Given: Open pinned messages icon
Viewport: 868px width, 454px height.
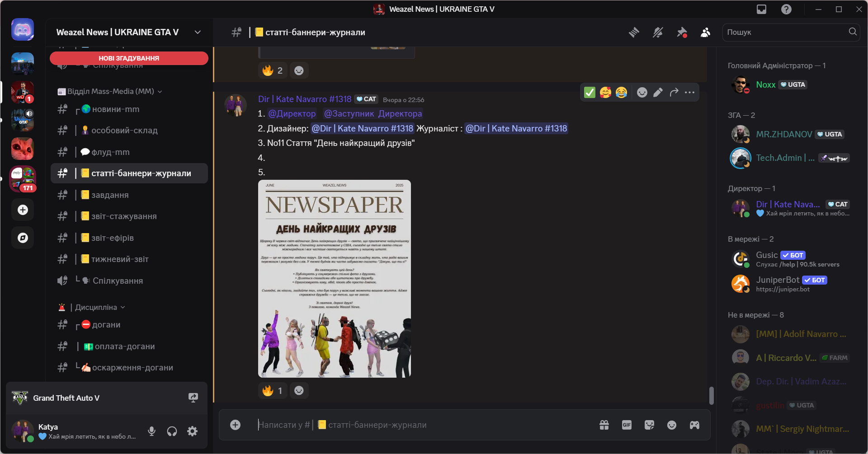Looking at the screenshot, I should click(682, 32).
